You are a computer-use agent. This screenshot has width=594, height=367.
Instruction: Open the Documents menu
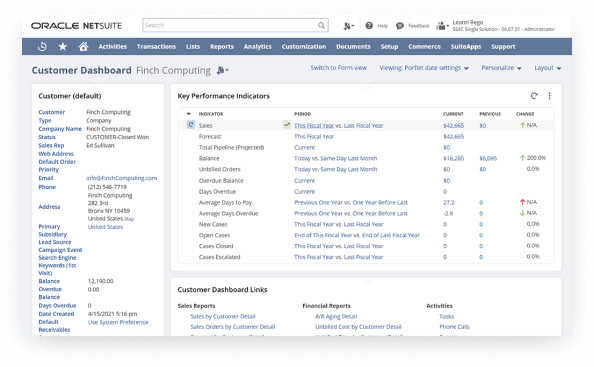(x=353, y=47)
